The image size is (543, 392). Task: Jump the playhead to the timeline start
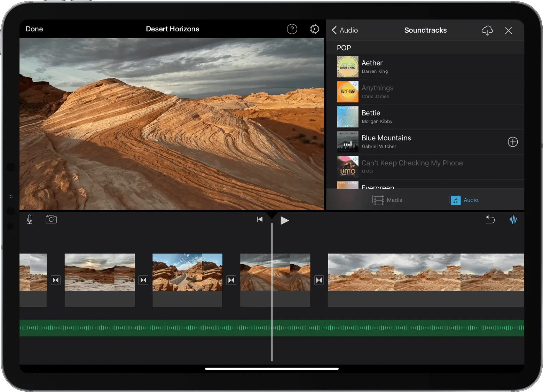coord(259,219)
